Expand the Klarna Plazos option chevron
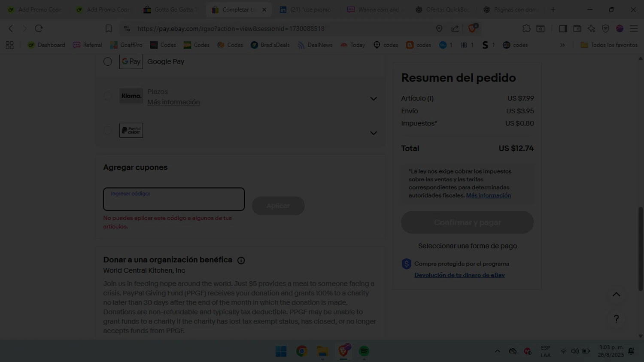The width and height of the screenshot is (644, 362). coord(374,99)
